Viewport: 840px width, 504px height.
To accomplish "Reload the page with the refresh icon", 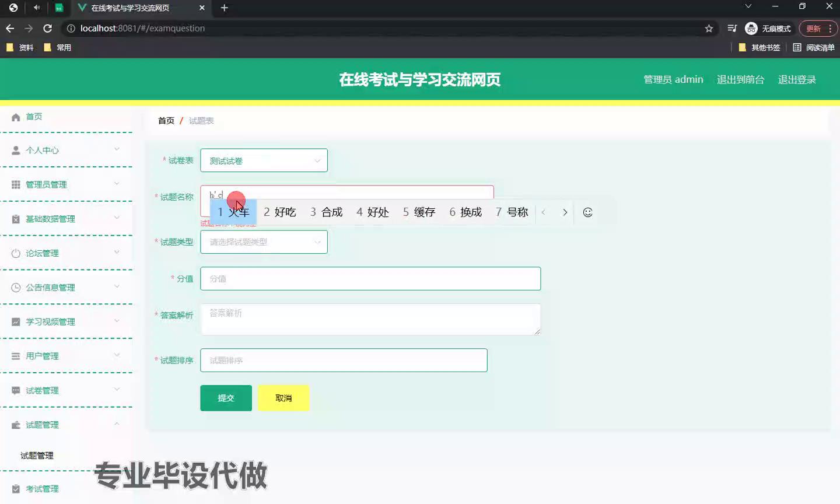I will [x=48, y=29].
